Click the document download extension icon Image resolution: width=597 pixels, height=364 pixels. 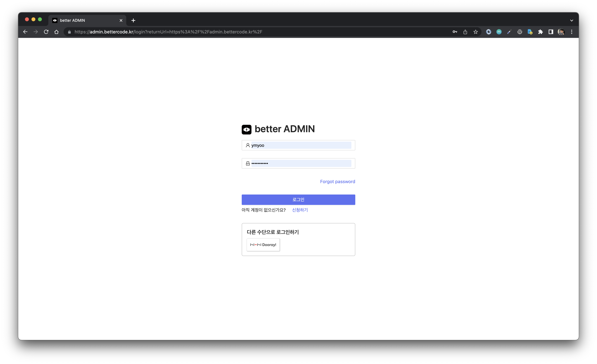[x=530, y=32]
